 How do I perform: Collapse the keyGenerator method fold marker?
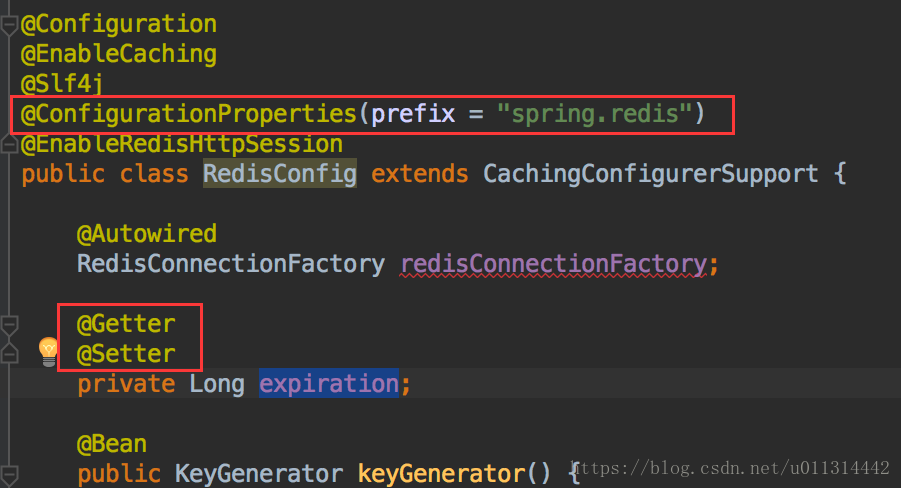[x=9, y=475]
